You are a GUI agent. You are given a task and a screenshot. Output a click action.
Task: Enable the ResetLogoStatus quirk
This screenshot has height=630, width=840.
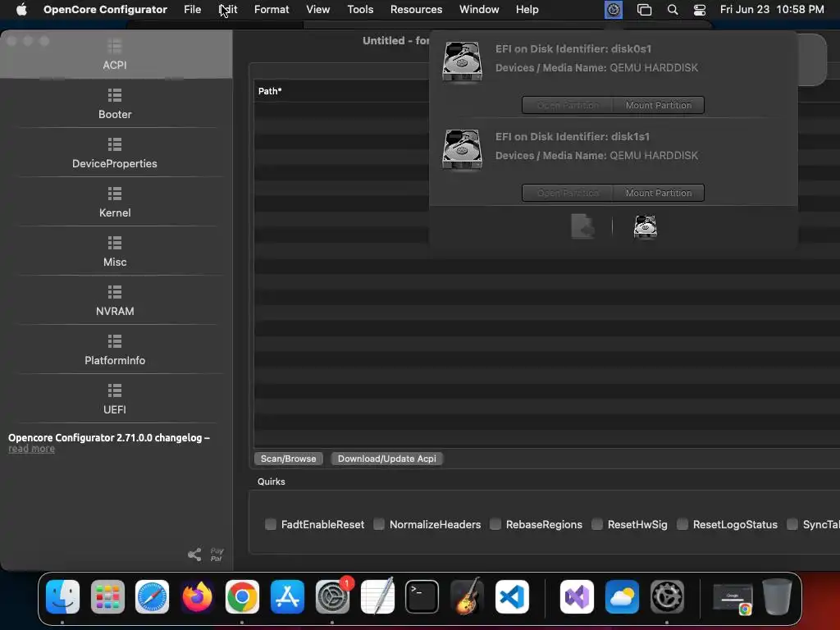(682, 524)
